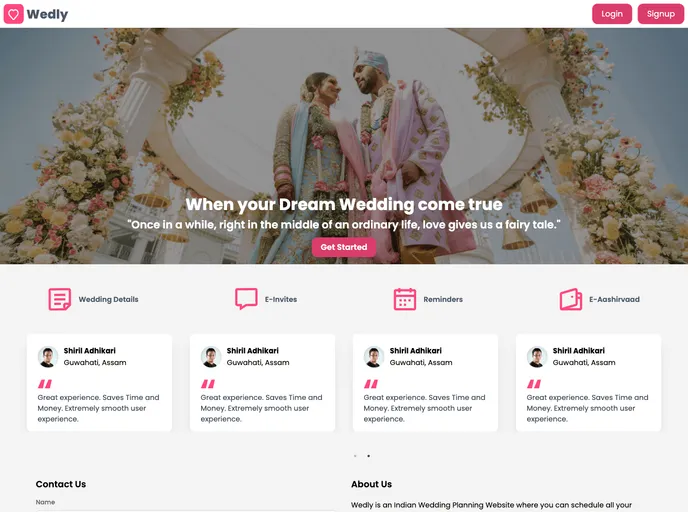Click the third Shiril Adhikari testimonial card
The width and height of the screenshot is (688, 512).
pyautogui.click(x=425, y=383)
